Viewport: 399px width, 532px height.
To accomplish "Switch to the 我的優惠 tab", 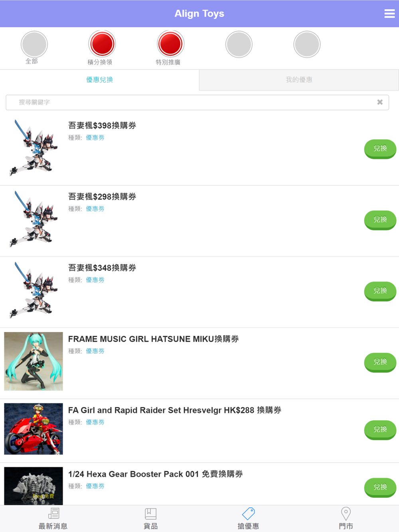I will pos(299,80).
